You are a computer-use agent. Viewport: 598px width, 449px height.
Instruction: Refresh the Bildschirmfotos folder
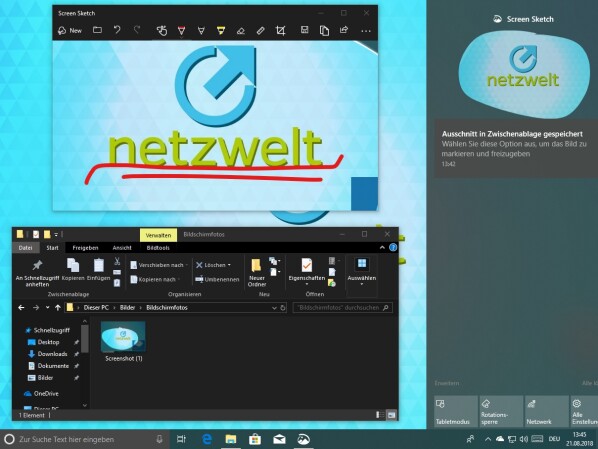[283, 308]
